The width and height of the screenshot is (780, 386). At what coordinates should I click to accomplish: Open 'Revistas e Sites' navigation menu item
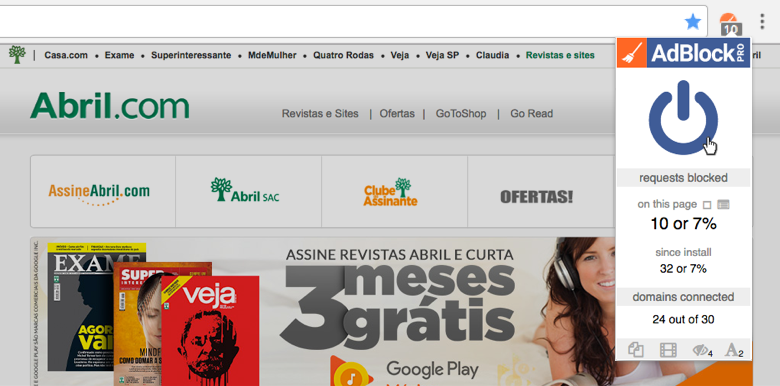320,114
